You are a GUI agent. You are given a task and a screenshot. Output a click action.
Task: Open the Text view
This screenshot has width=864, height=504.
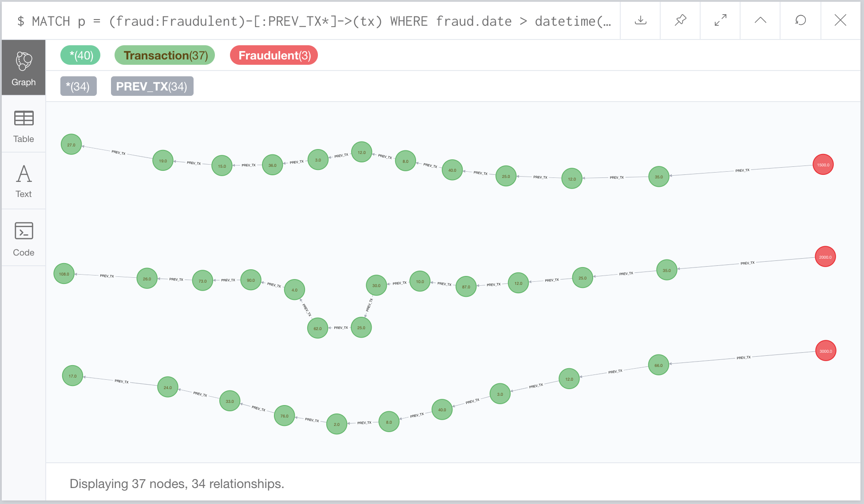pyautogui.click(x=24, y=181)
